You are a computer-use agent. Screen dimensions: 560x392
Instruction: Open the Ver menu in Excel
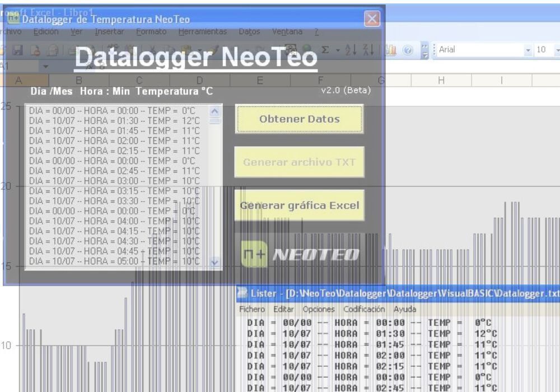tap(76, 32)
